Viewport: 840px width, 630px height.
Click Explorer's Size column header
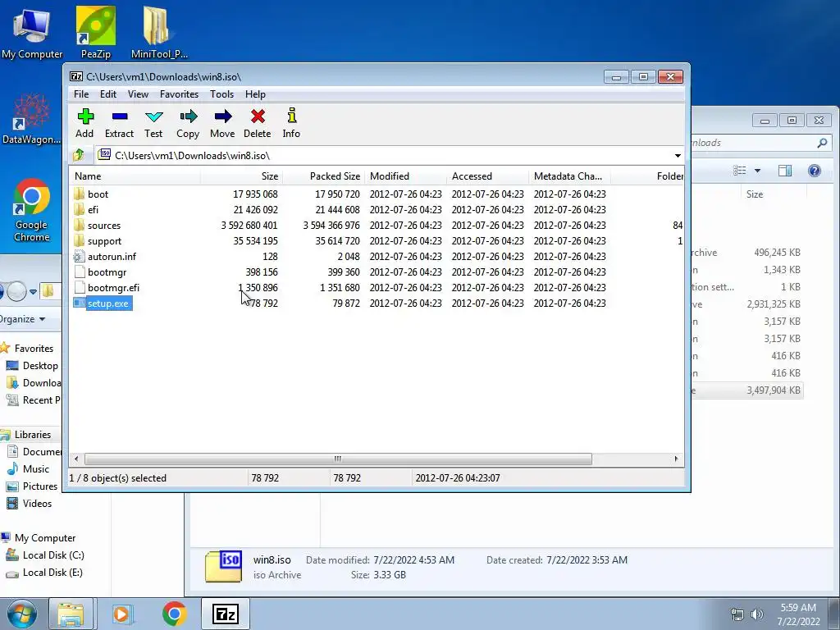(755, 194)
